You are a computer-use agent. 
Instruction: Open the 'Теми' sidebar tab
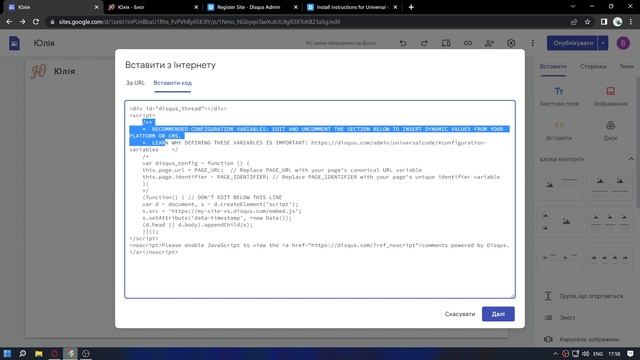click(627, 67)
